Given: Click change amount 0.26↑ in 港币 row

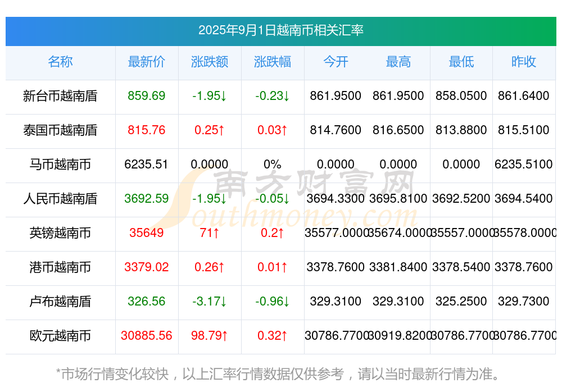Looking at the screenshot, I should (209, 267).
